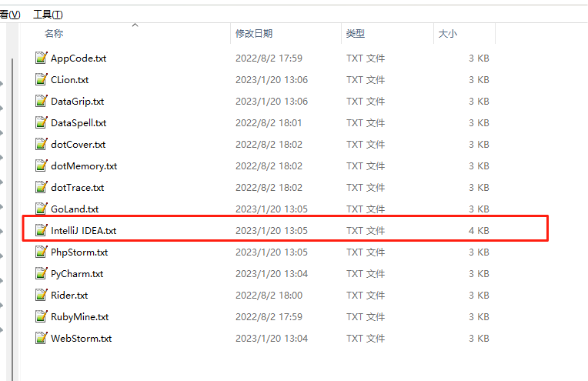Click the PhpStorm.txt file icon

click(42, 252)
